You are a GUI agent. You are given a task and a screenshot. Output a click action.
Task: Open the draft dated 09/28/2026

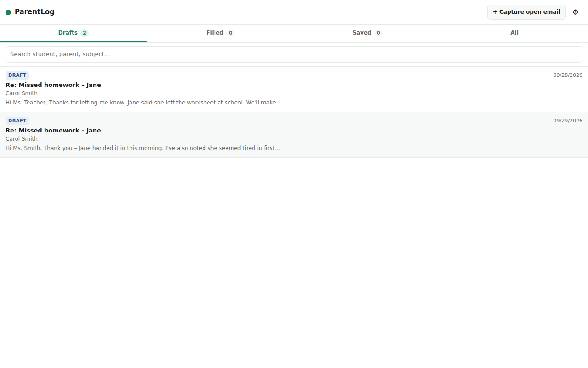[294, 89]
